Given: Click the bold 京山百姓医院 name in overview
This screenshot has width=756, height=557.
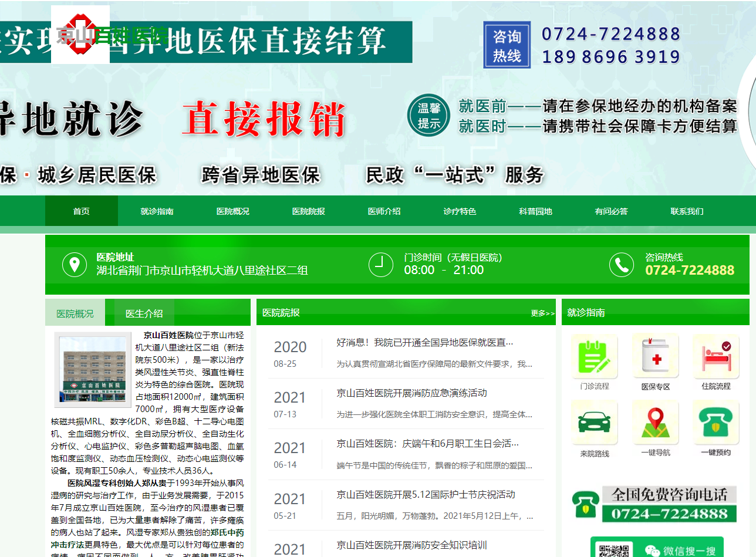Looking at the screenshot, I should (168, 335).
